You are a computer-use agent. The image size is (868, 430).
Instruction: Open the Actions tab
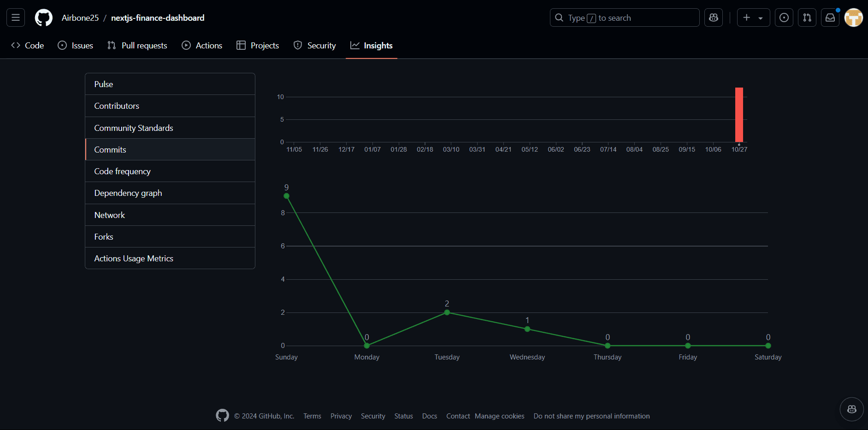[x=202, y=46]
